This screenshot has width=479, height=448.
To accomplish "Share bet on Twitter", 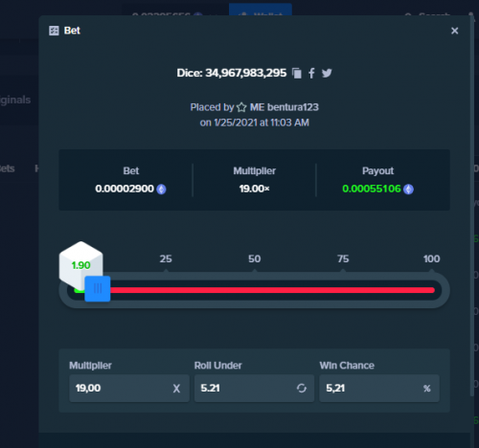I will [327, 73].
